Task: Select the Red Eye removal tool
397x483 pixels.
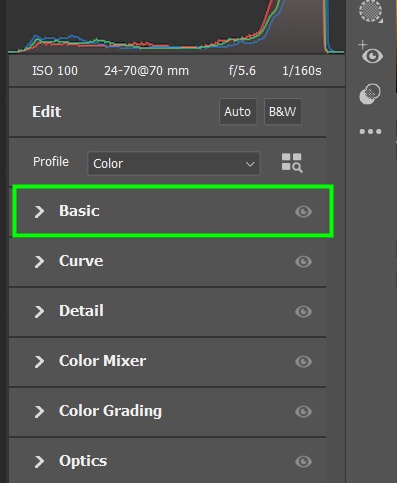Action: [370, 53]
